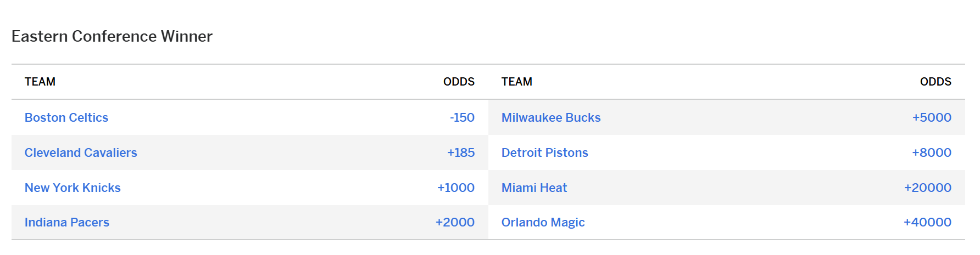Viewport: 980px width, 255px height.
Task: Click the left TEAM column header
Action: (40, 82)
